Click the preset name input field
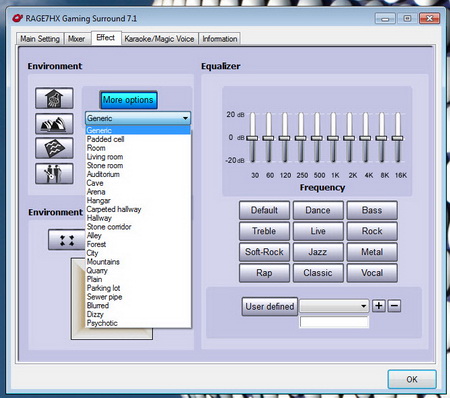The height and width of the screenshot is (398, 450). pos(334,322)
